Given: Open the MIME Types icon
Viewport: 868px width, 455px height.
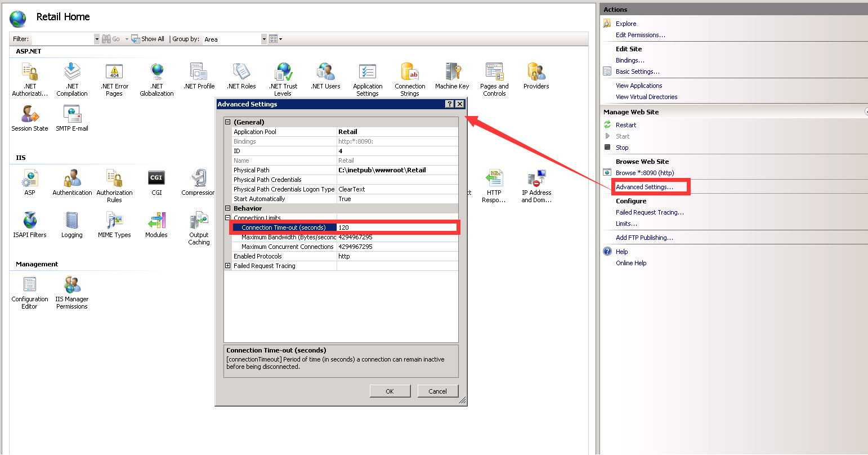Looking at the screenshot, I should click(x=114, y=225).
